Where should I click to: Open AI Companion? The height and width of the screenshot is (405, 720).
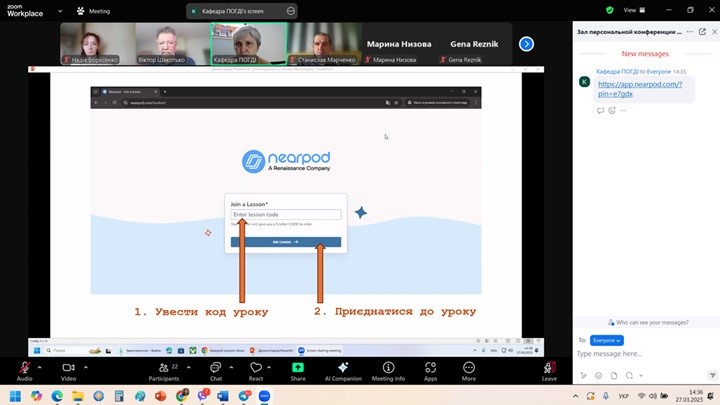[x=343, y=371]
